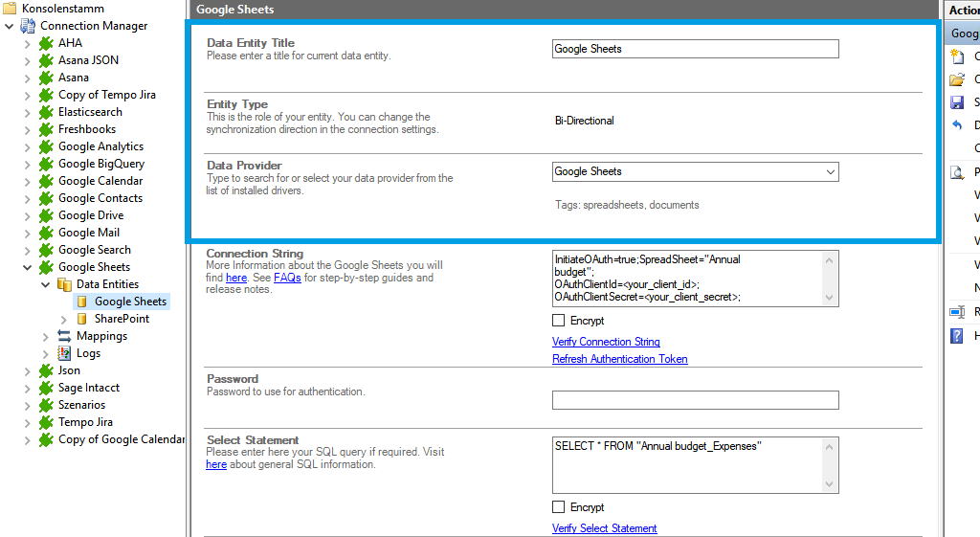
Task: Select the SharePoint data entity
Action: [122, 319]
